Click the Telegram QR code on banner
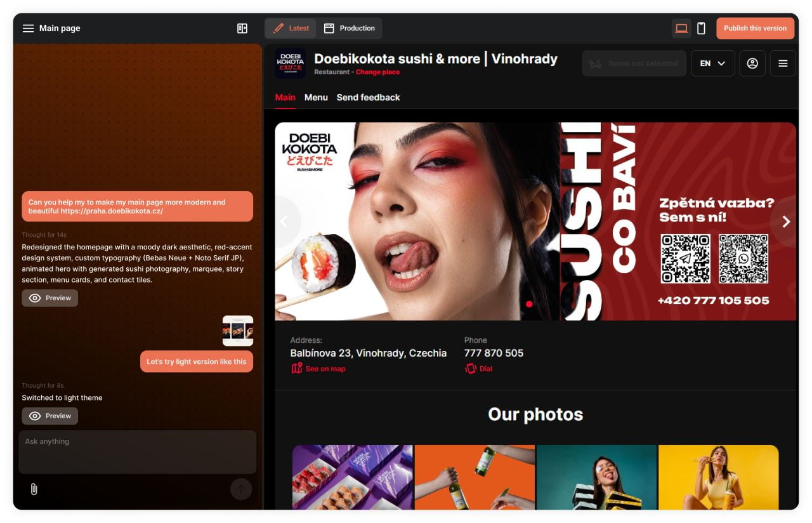This screenshot has height=523, width=812. (x=686, y=259)
